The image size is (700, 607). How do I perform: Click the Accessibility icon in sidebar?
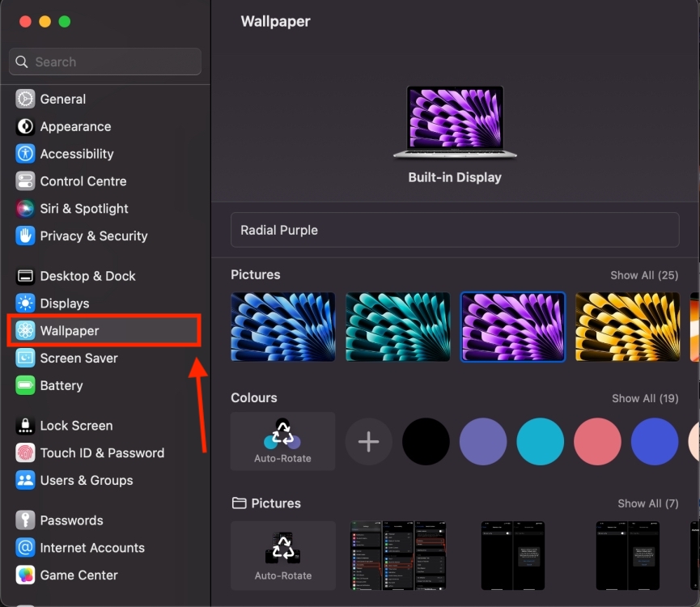(x=25, y=154)
